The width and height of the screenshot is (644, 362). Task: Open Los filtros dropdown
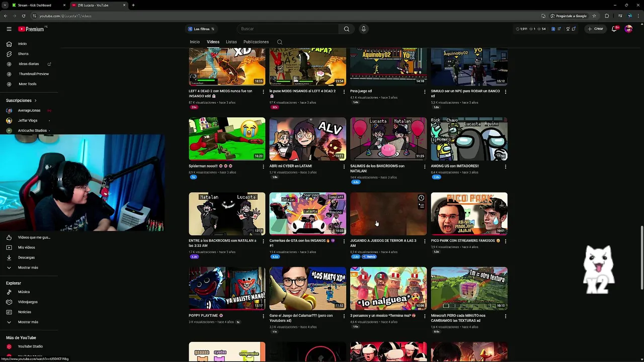[x=201, y=29]
